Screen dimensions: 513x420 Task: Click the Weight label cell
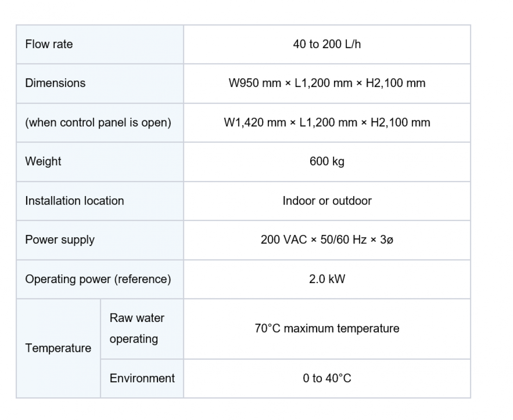(100, 162)
